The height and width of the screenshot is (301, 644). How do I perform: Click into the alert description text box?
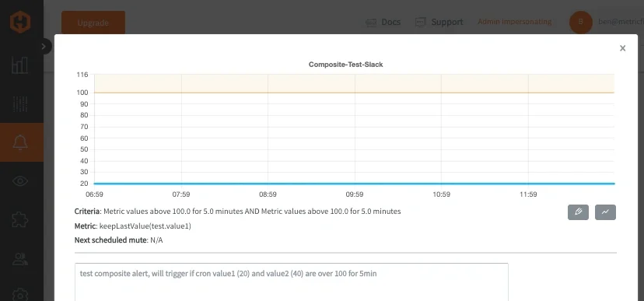(x=291, y=282)
